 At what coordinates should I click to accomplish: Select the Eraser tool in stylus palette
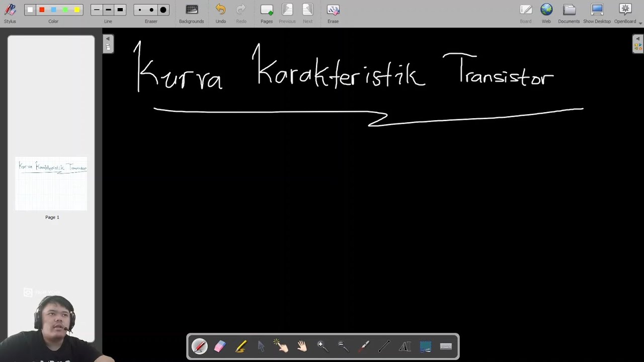click(220, 346)
